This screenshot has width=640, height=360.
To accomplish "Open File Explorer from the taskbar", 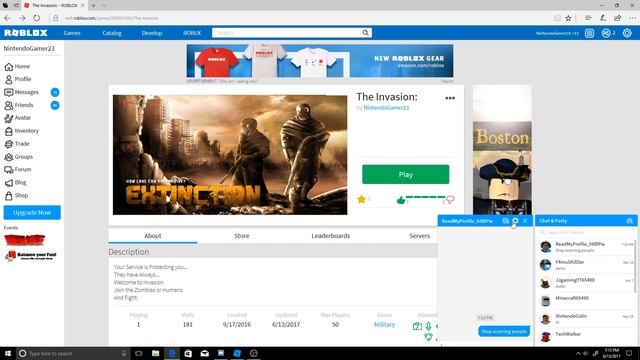I will (155, 353).
